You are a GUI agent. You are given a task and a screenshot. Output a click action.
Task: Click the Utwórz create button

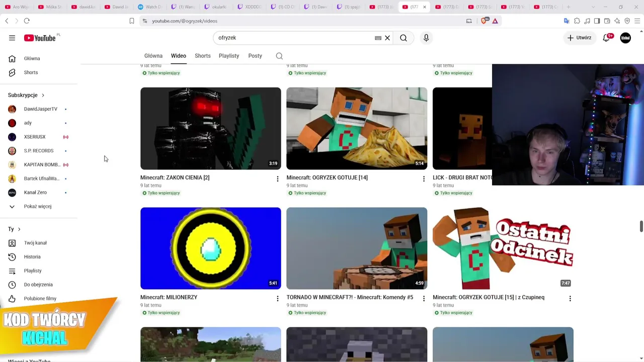(x=579, y=38)
